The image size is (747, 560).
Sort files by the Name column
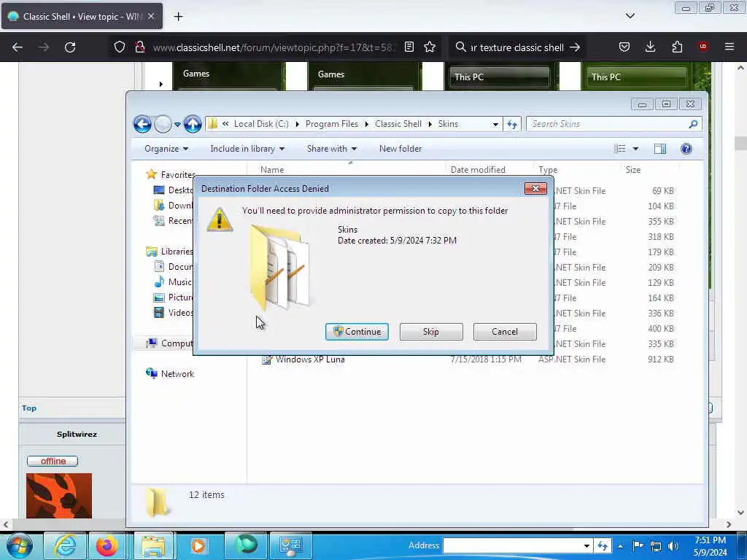(x=272, y=170)
